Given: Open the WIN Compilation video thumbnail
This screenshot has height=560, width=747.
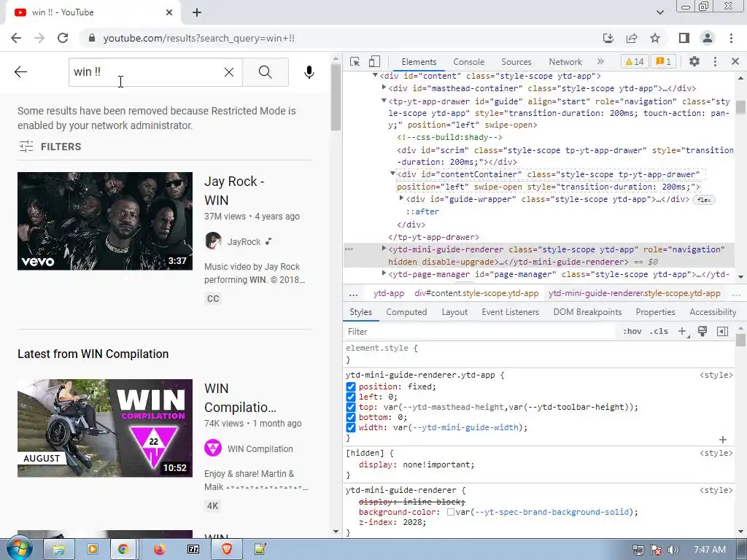Looking at the screenshot, I should (105, 428).
